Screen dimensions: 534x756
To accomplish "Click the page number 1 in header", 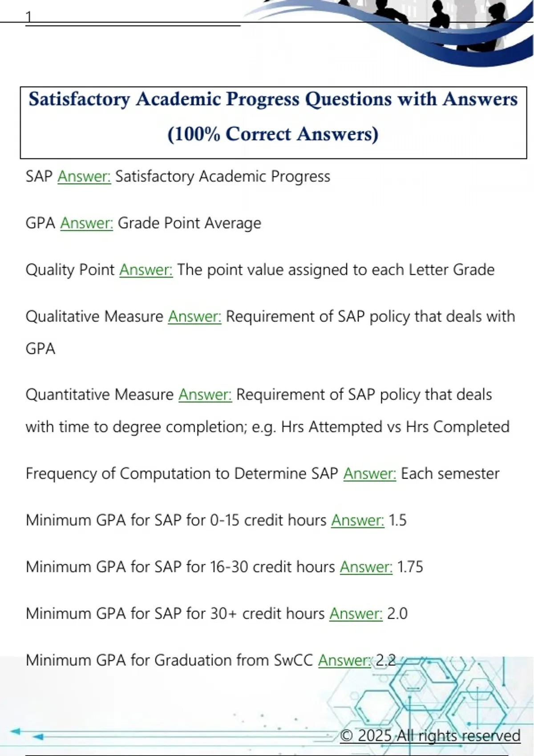I will (x=29, y=17).
